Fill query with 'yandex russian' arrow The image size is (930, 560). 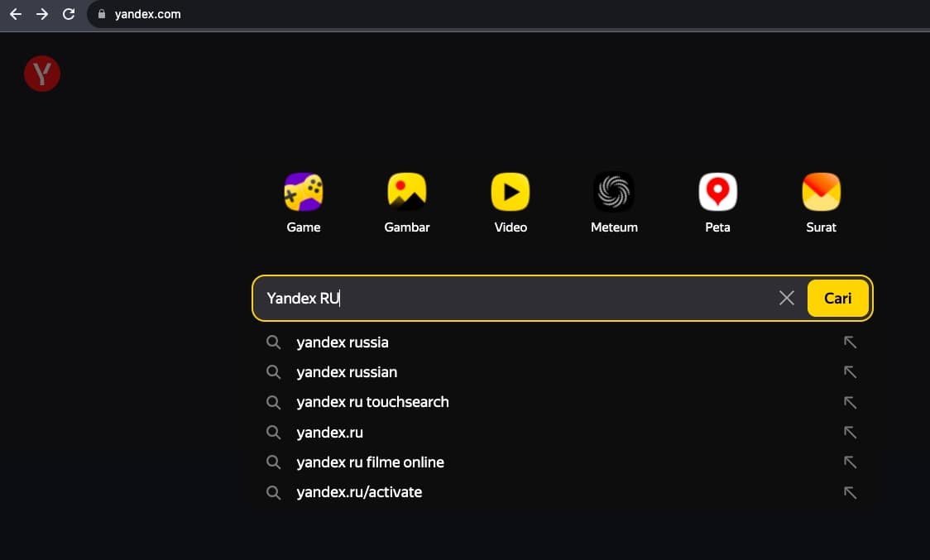click(x=850, y=372)
